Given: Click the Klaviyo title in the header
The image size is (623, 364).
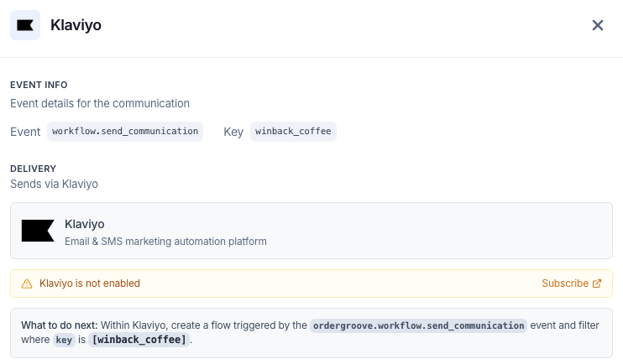Looking at the screenshot, I should coord(76,25).
